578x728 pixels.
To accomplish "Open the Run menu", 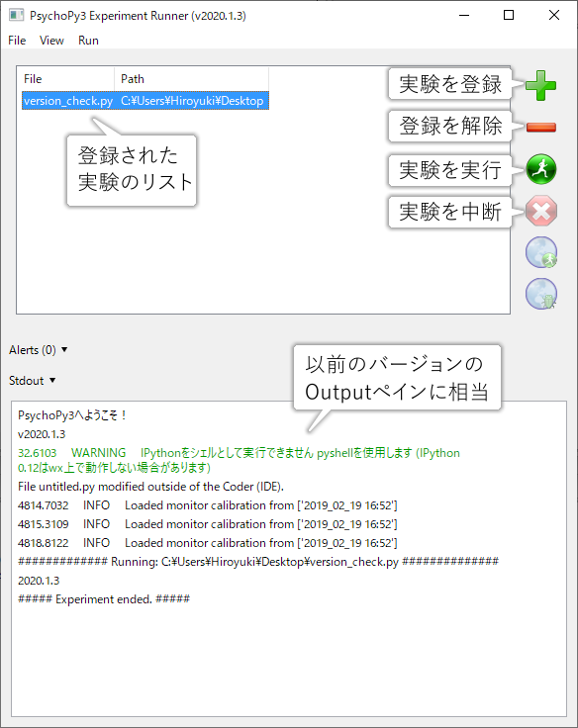I will pyautogui.click(x=88, y=41).
